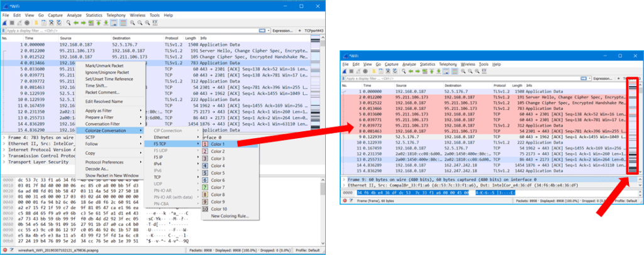Click New Coloring Rule... entry
Image resolution: width=644 pixels, height=255 pixels.
230,216
